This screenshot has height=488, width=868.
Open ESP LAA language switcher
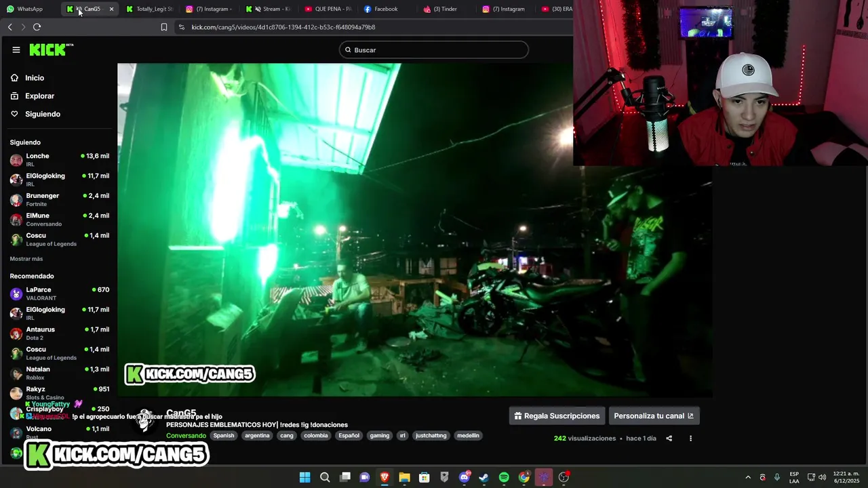pos(794,477)
